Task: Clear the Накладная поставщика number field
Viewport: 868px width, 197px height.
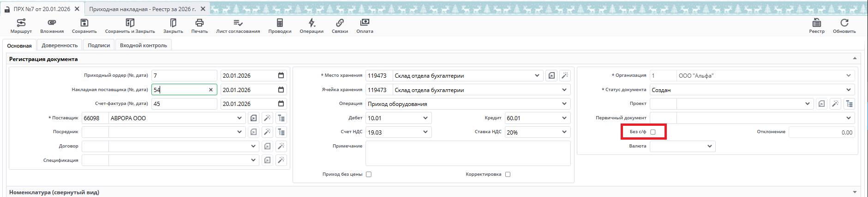Action: point(211,90)
